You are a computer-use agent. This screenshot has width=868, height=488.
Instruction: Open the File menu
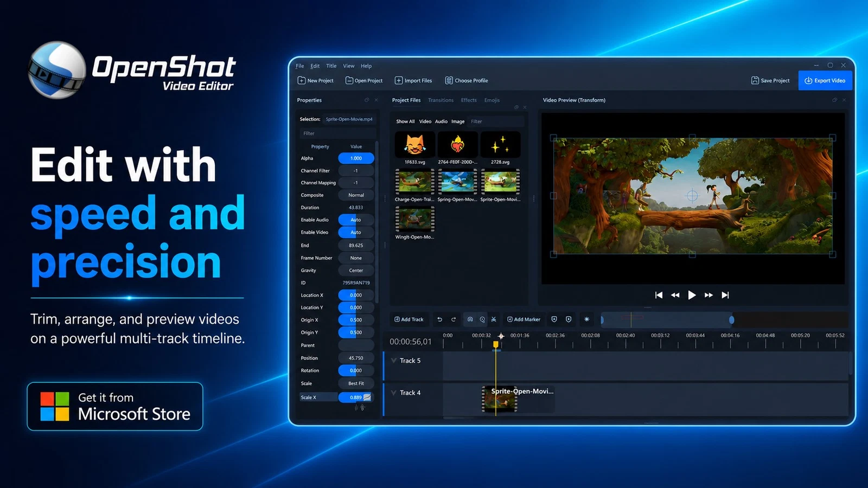[x=300, y=66]
